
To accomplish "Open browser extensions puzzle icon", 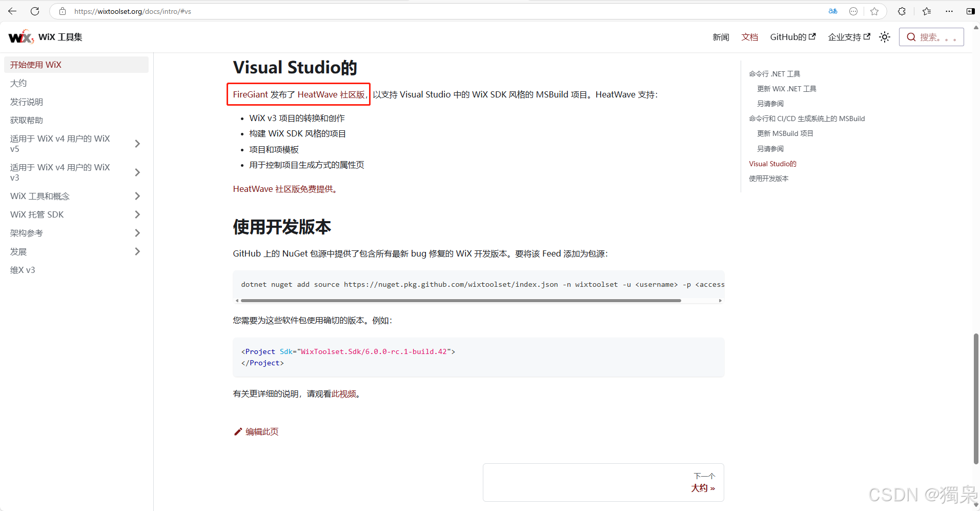I will (x=902, y=11).
